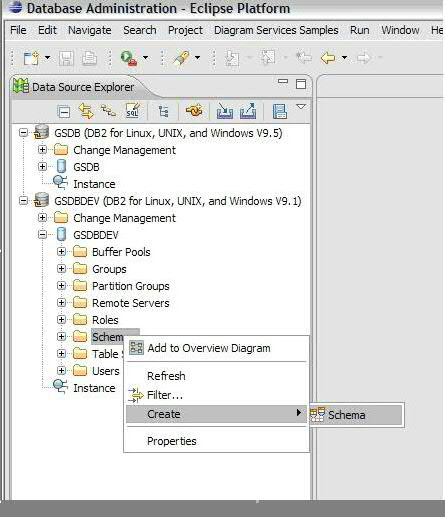Screen dimensions: 445x517
Task: Click the Forward navigation arrow icon
Action: [363, 58]
